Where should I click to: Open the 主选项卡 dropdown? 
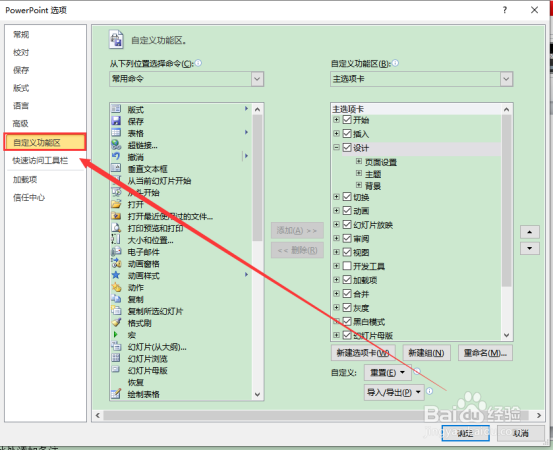click(506, 79)
